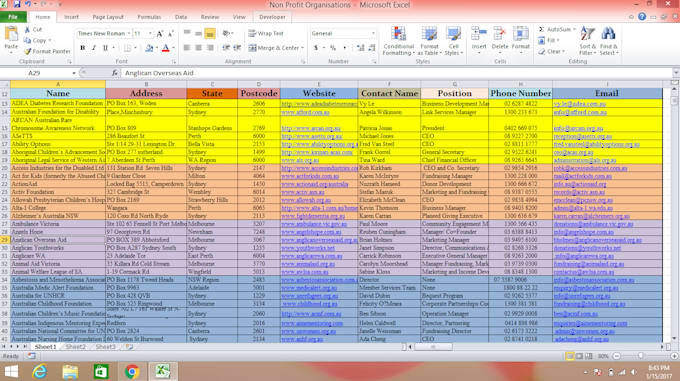The height and width of the screenshot is (381, 680).
Task: Open the font name dropdown
Action: pos(129,33)
